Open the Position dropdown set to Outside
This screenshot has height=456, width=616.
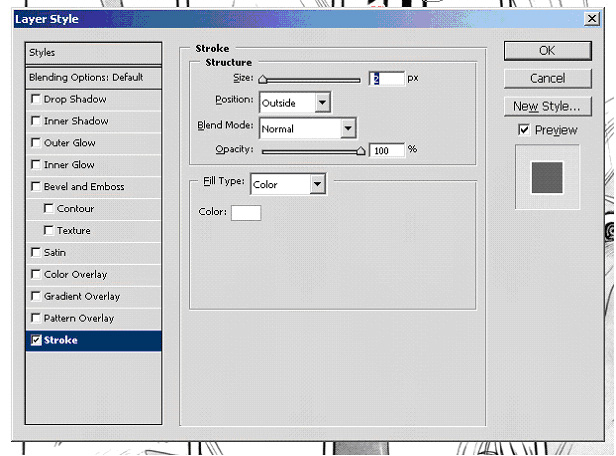[295, 103]
